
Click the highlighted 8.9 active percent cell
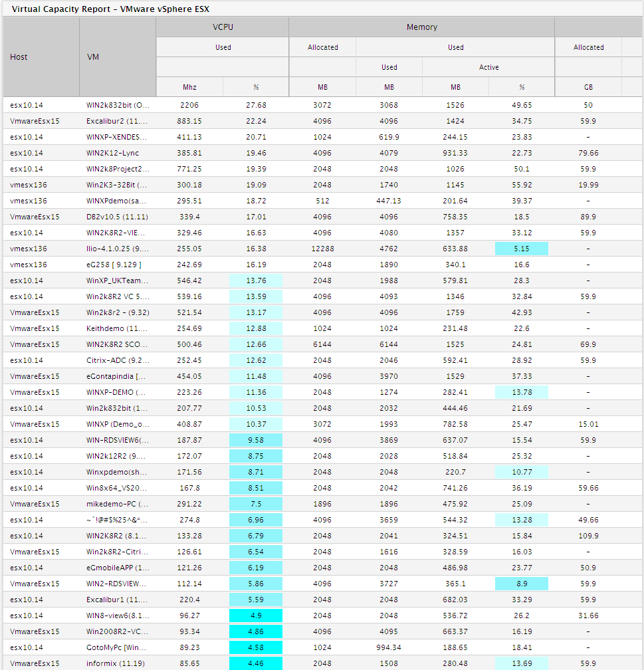tap(521, 584)
